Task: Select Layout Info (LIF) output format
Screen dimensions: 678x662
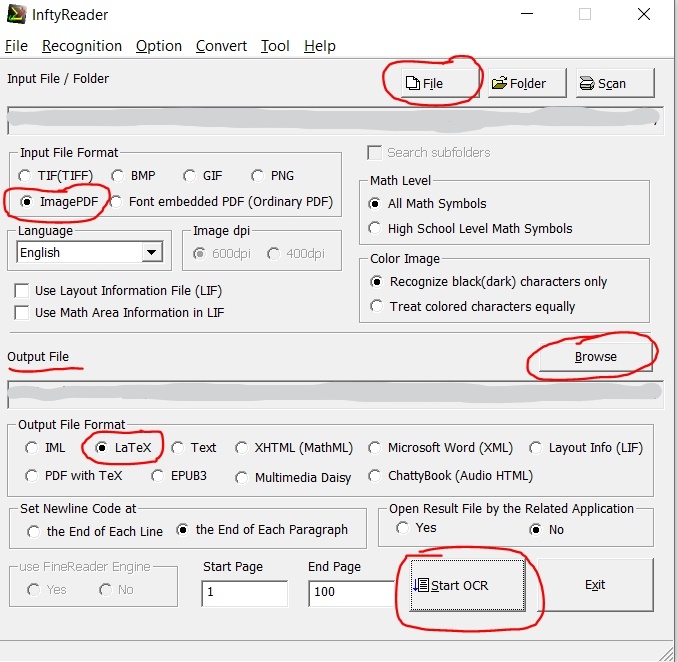Action: 586,448
